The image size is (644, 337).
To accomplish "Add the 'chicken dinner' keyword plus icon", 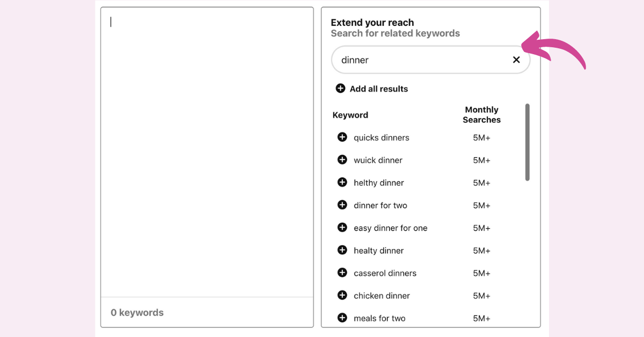I will point(342,295).
